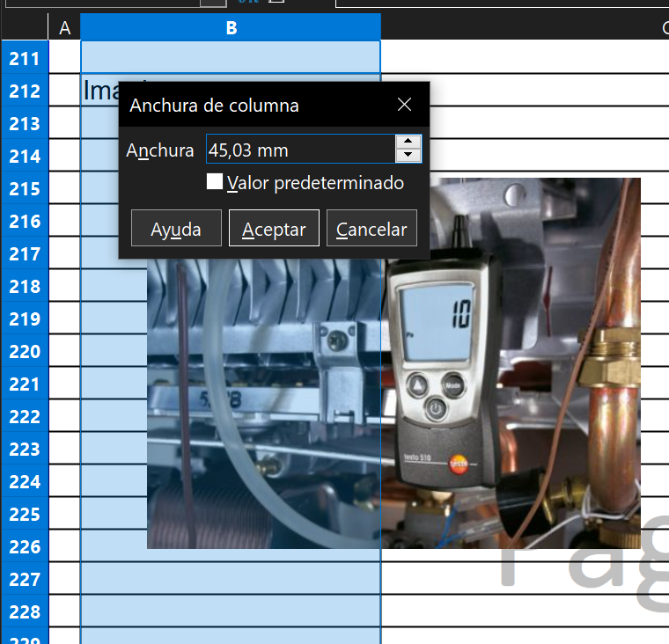Select row 211 header
Image resolution: width=669 pixels, height=644 pixels.
point(25,59)
